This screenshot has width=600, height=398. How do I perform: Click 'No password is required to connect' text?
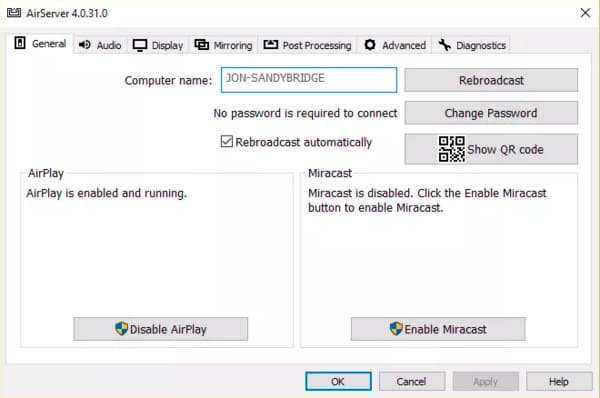305,113
